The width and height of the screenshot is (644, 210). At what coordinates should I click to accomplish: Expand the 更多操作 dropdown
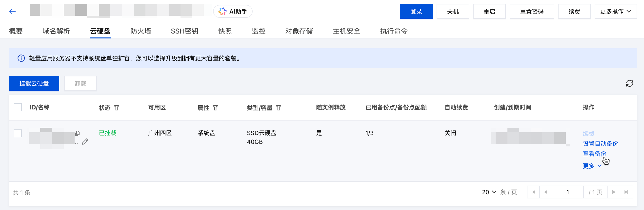click(x=615, y=12)
